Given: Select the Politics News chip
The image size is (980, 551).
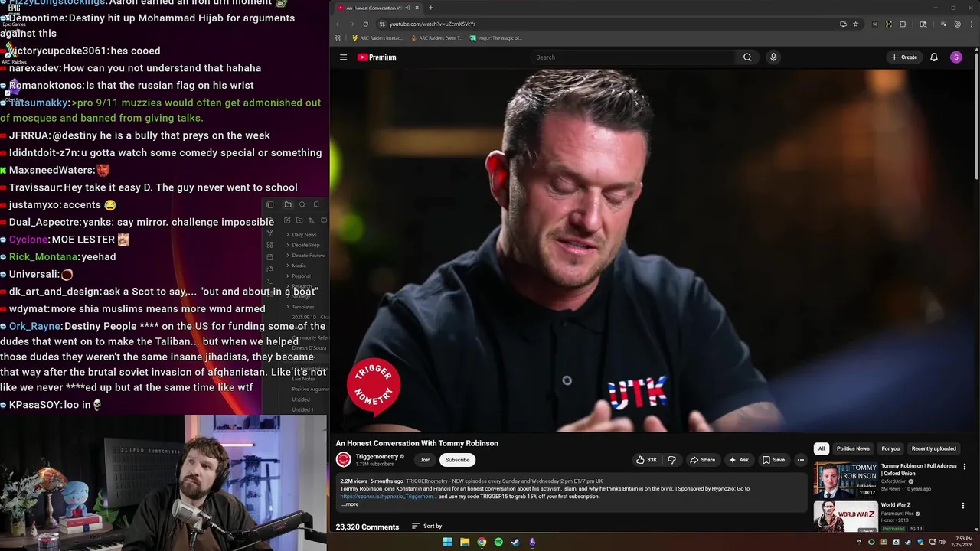Looking at the screenshot, I should [x=853, y=448].
